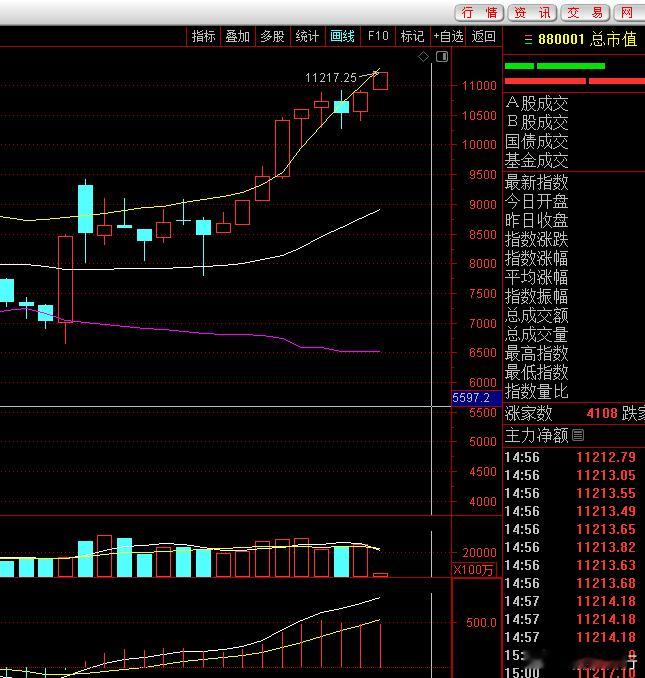
Task: Click the 11217.25 high price annotation
Action: pyautogui.click(x=331, y=78)
